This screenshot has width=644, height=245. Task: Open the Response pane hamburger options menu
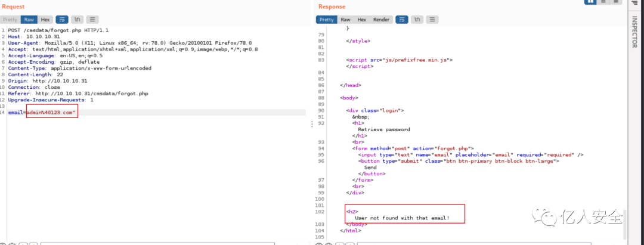pos(432,20)
